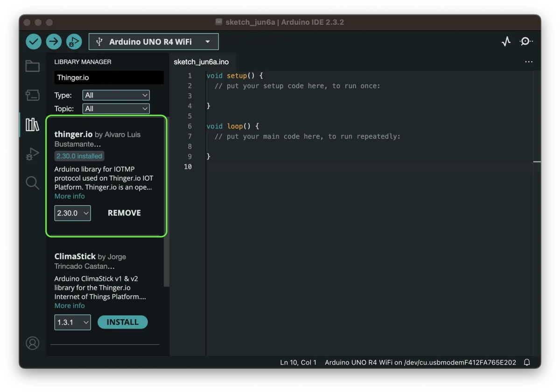Select the sketch_jun6a.ino tab
Viewport: 560px width, 392px height.
(x=201, y=62)
